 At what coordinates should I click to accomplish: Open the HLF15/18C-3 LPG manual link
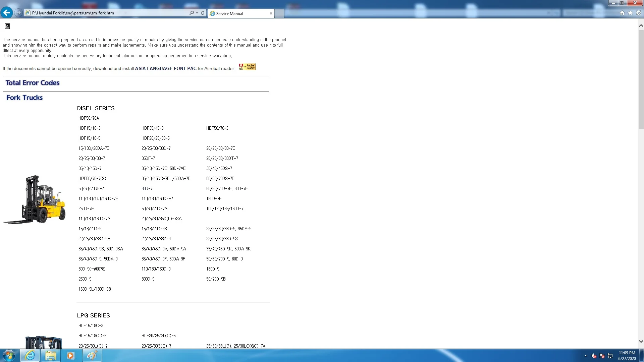[91, 325]
